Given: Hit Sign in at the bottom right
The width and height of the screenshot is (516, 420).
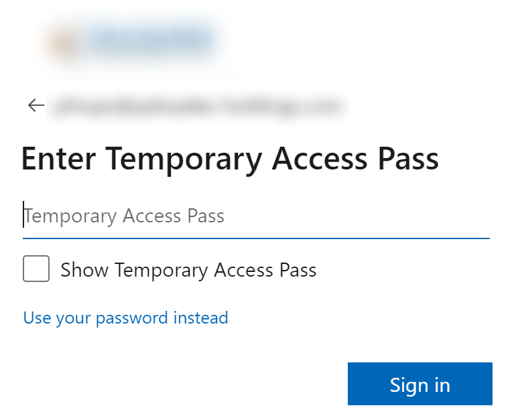Looking at the screenshot, I should (420, 384).
